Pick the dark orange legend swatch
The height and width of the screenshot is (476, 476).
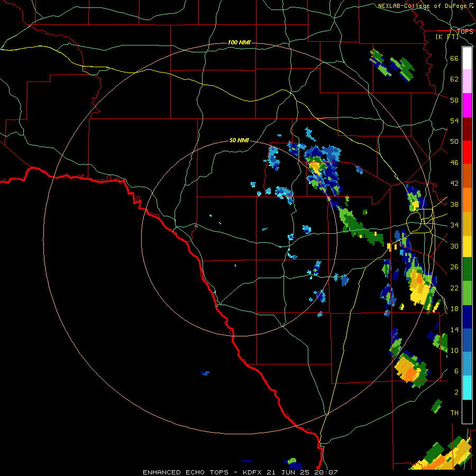point(467,176)
